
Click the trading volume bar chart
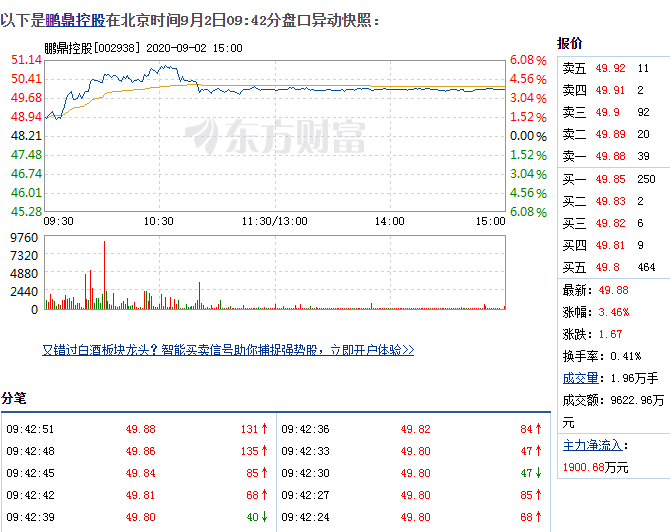(275, 272)
